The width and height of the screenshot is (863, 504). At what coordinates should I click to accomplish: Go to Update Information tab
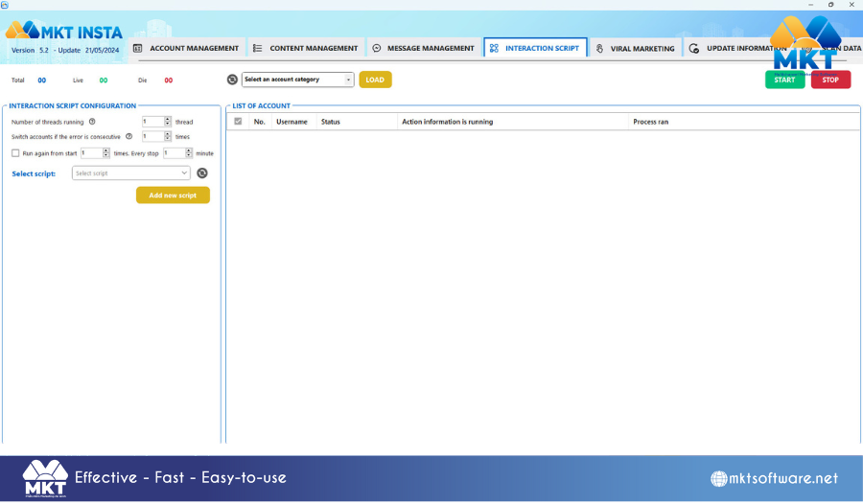click(737, 48)
